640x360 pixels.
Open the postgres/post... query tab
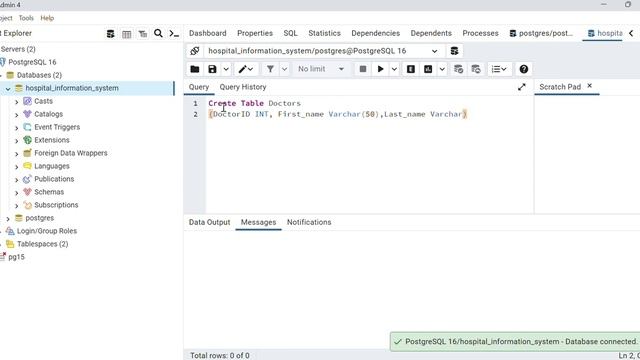(x=541, y=33)
